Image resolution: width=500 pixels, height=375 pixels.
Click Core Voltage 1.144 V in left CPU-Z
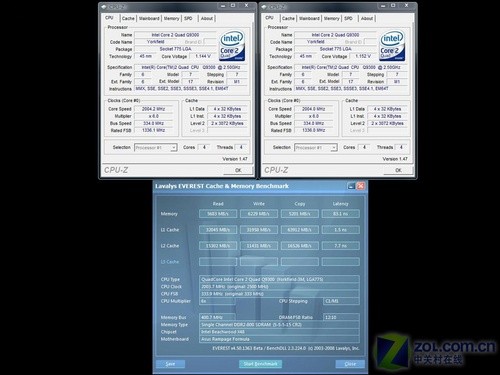[x=203, y=56]
